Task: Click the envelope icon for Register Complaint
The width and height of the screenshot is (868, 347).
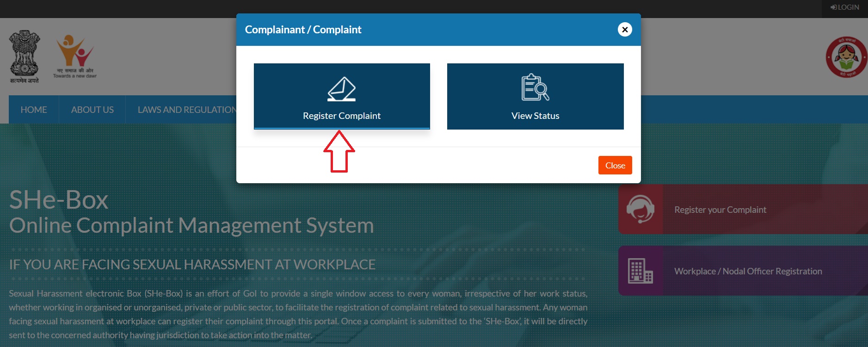Action: pyautogui.click(x=341, y=89)
